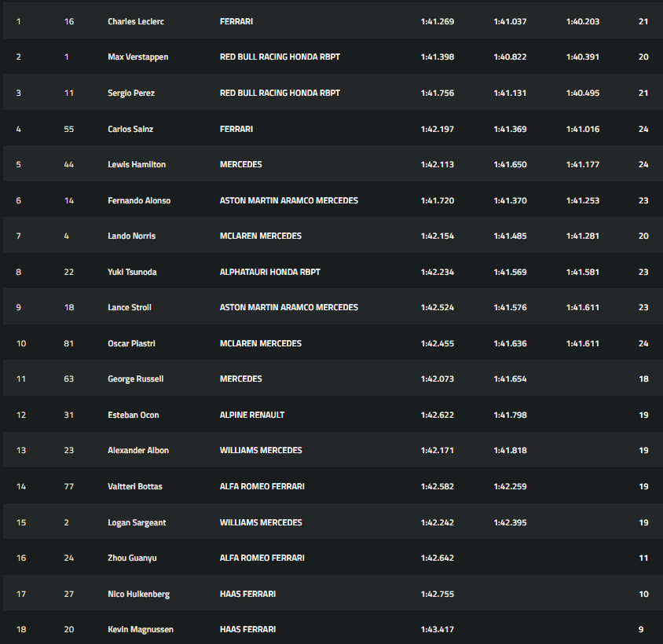This screenshot has height=644, width=663.
Task: Click Kevin Magnussen's name
Action: click(x=141, y=629)
